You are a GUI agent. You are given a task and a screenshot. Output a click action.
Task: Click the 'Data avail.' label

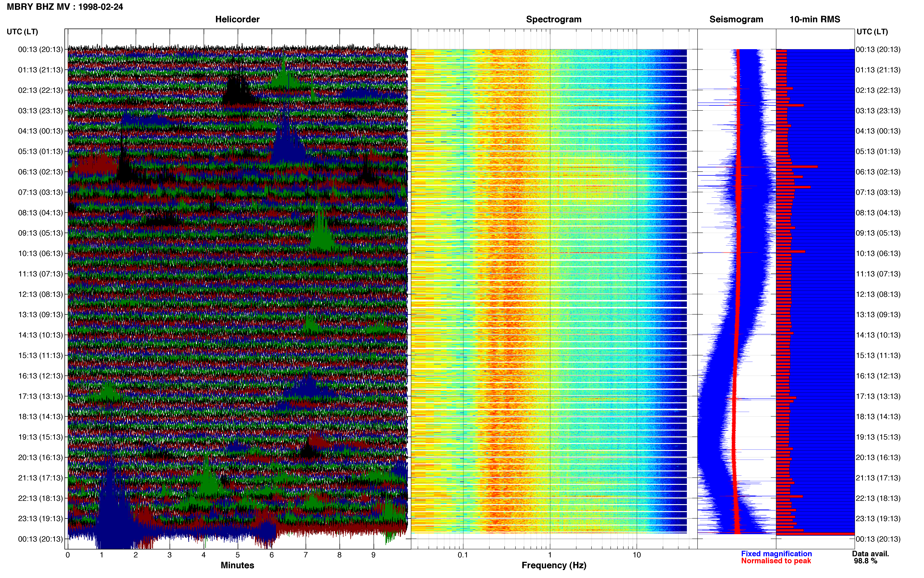[x=870, y=554]
